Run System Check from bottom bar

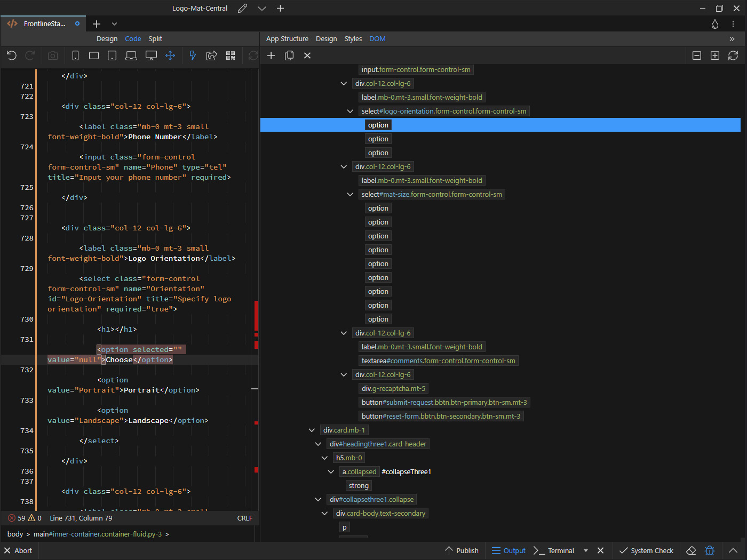tap(646, 550)
